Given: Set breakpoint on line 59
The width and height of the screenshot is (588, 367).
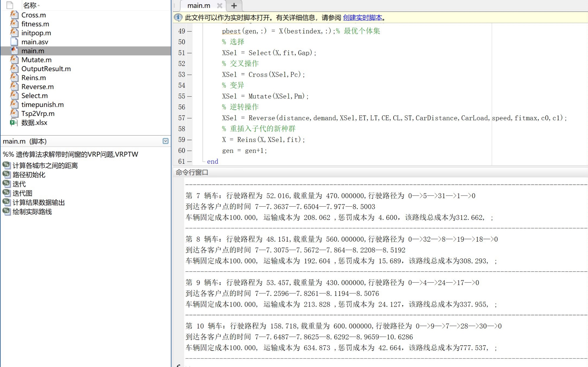Looking at the screenshot, I should click(190, 140).
